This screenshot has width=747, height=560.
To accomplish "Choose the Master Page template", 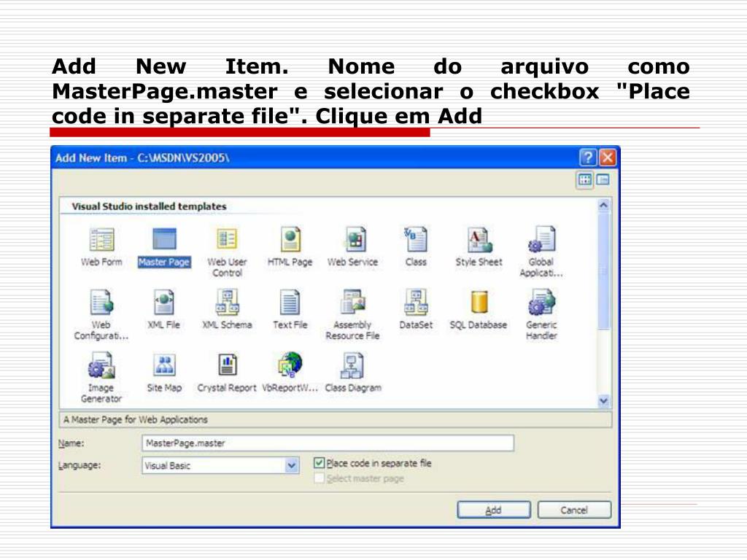I will click(164, 241).
